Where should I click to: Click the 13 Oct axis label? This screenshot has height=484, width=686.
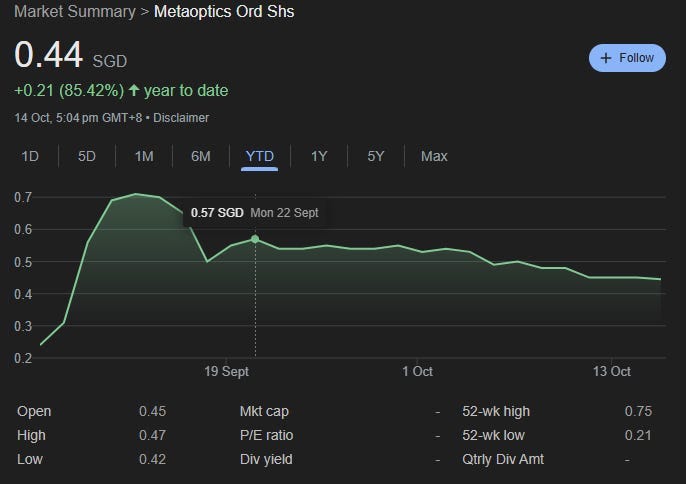(x=612, y=372)
